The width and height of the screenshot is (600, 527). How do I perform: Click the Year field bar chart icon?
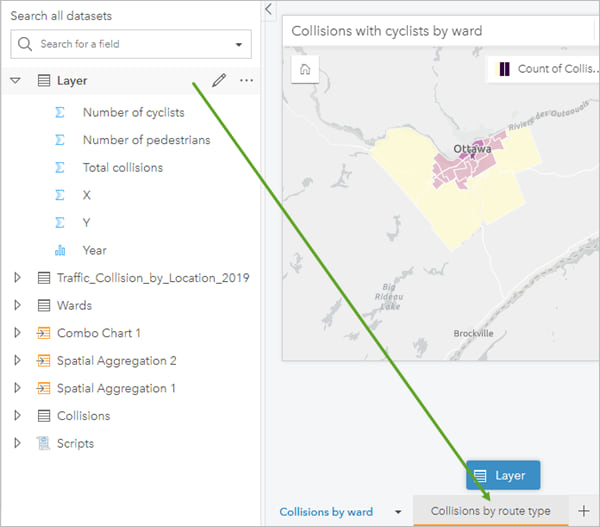pyautogui.click(x=60, y=250)
